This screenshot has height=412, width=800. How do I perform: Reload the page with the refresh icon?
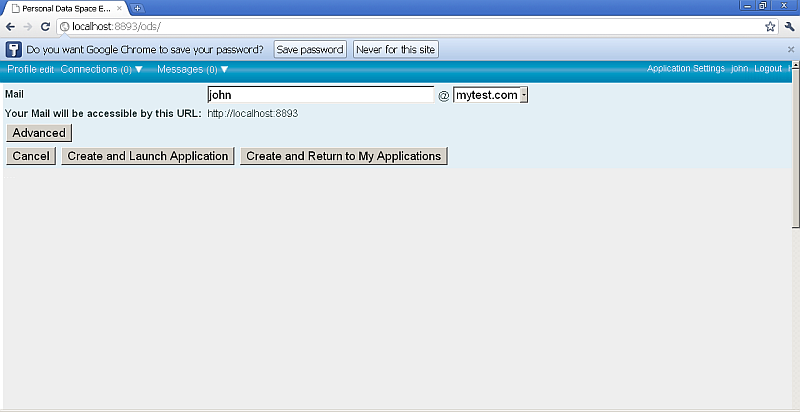(x=45, y=26)
